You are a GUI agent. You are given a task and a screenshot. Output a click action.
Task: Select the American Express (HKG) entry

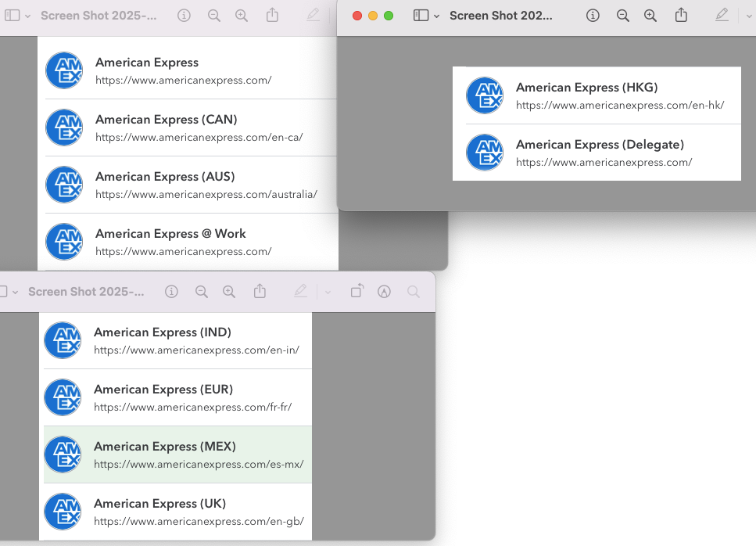(597, 95)
